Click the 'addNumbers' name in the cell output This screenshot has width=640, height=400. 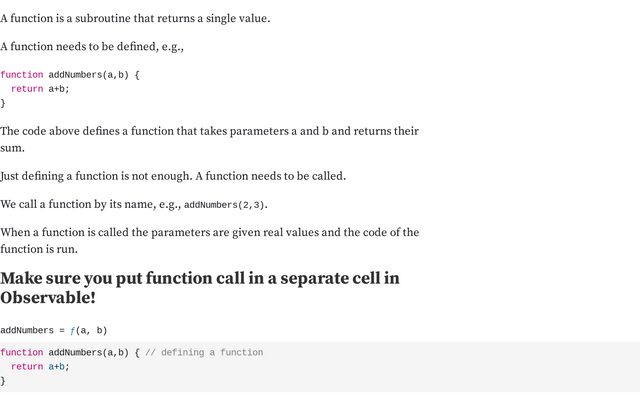[27, 330]
